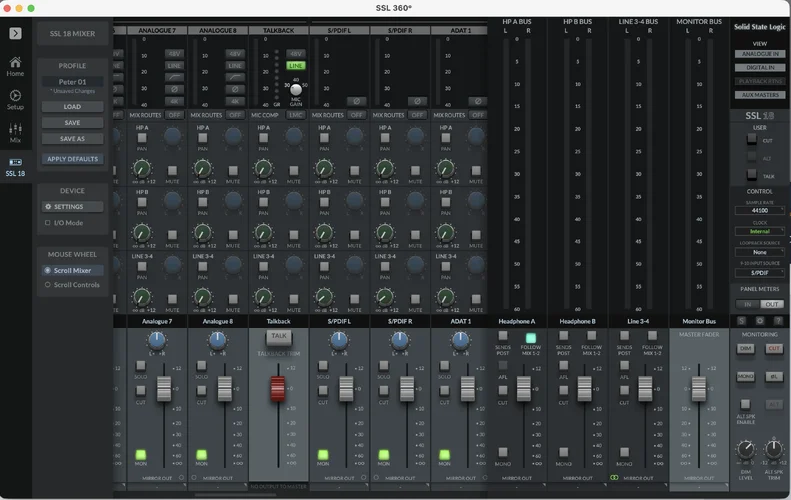The width and height of the screenshot is (791, 500).
Task: Click the Analogue 7 pan knob
Action: click(x=157, y=341)
